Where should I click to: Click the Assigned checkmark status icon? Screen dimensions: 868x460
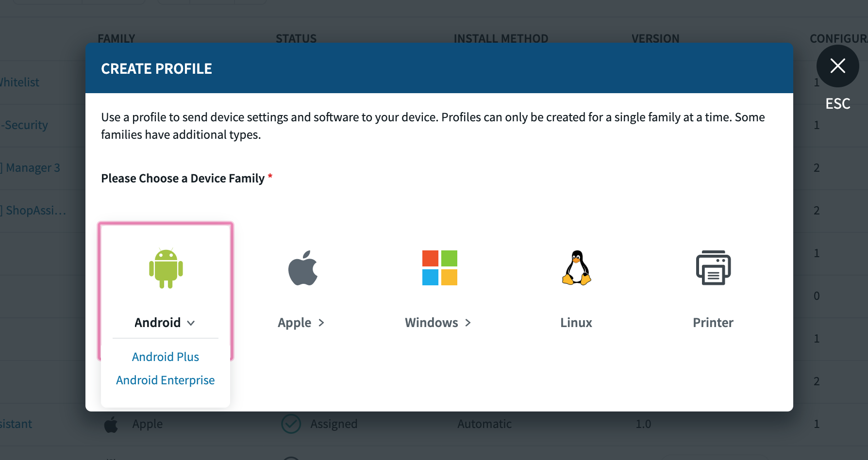[291, 424]
